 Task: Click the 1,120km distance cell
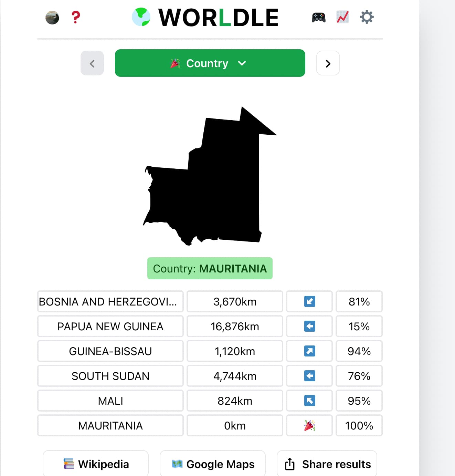pyautogui.click(x=235, y=351)
